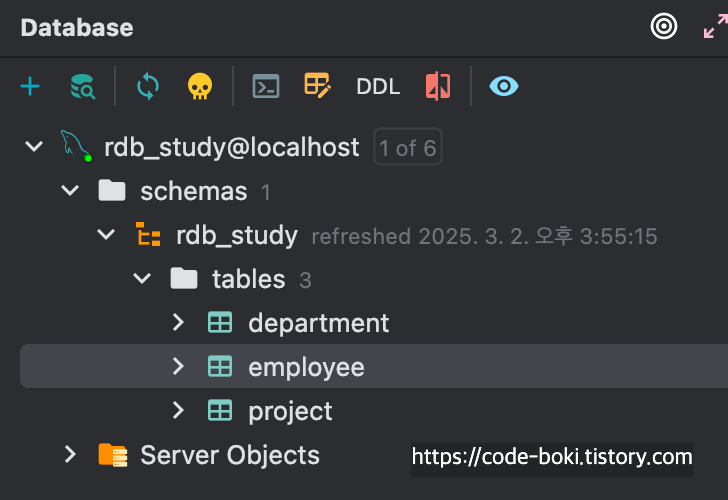
Task: Collapse the rdb_study schema node
Action: 106,234
